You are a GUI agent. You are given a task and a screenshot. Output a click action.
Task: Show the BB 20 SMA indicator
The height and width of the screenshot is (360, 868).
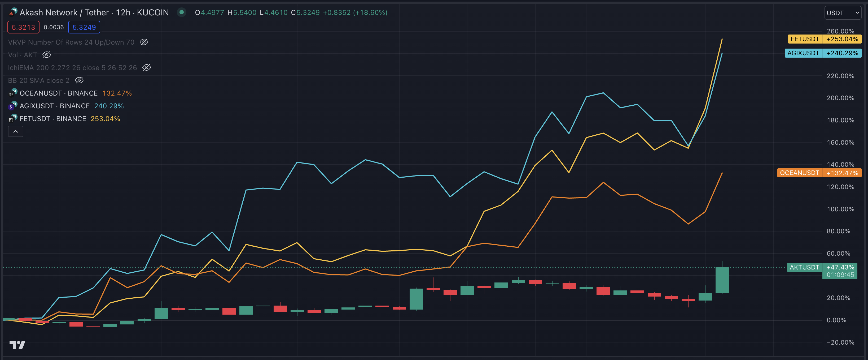pyautogui.click(x=79, y=80)
